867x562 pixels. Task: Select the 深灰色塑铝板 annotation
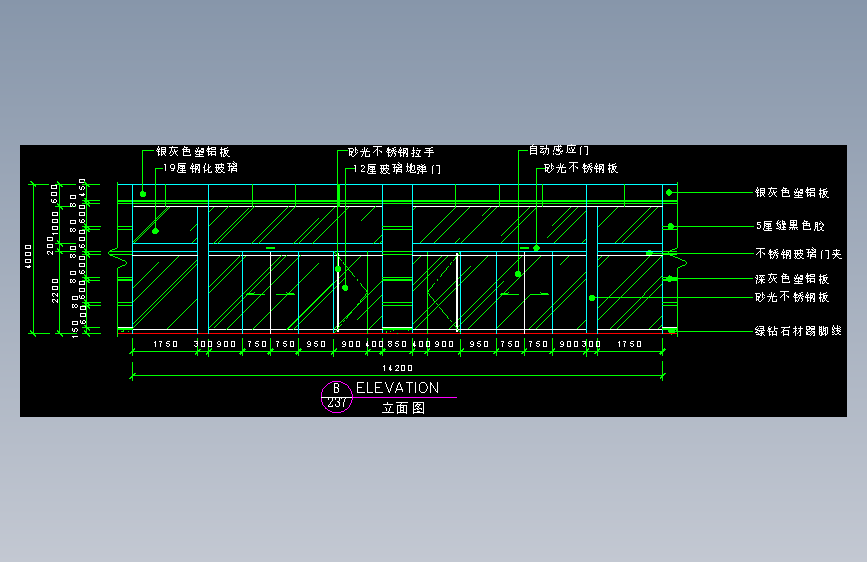click(x=792, y=279)
